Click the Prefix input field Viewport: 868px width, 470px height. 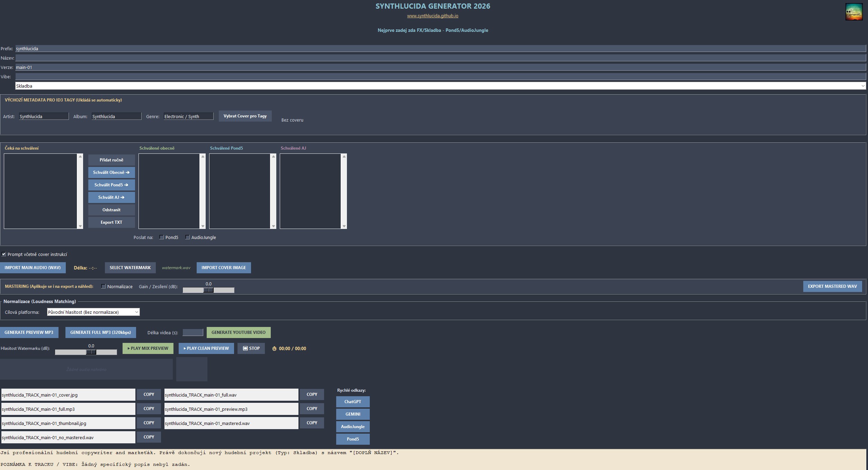pos(440,48)
